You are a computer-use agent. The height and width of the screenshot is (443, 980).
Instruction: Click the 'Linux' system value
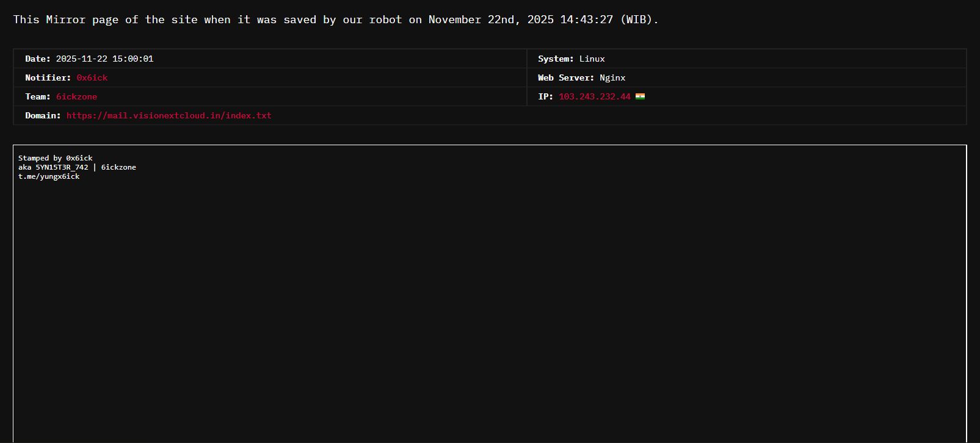592,59
